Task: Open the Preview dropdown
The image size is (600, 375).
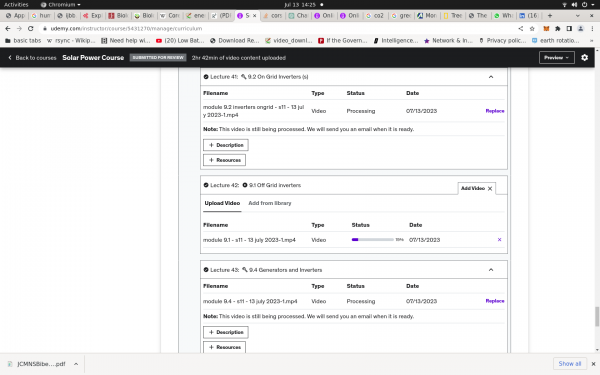Action: tap(556, 57)
